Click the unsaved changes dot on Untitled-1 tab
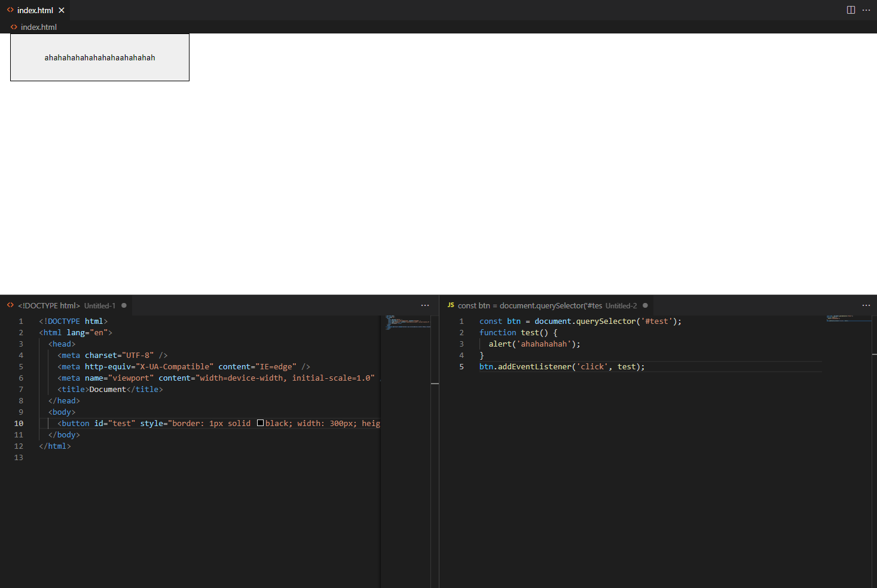877x588 pixels. [x=124, y=305]
